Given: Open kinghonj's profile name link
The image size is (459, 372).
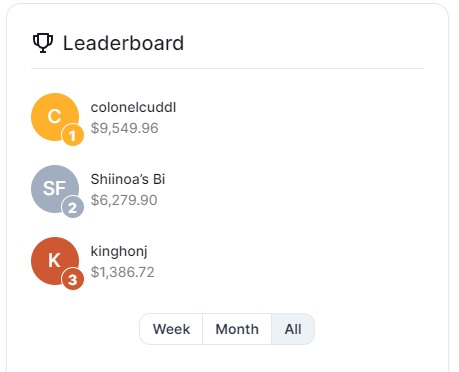Looking at the screenshot, I should 119,252.
